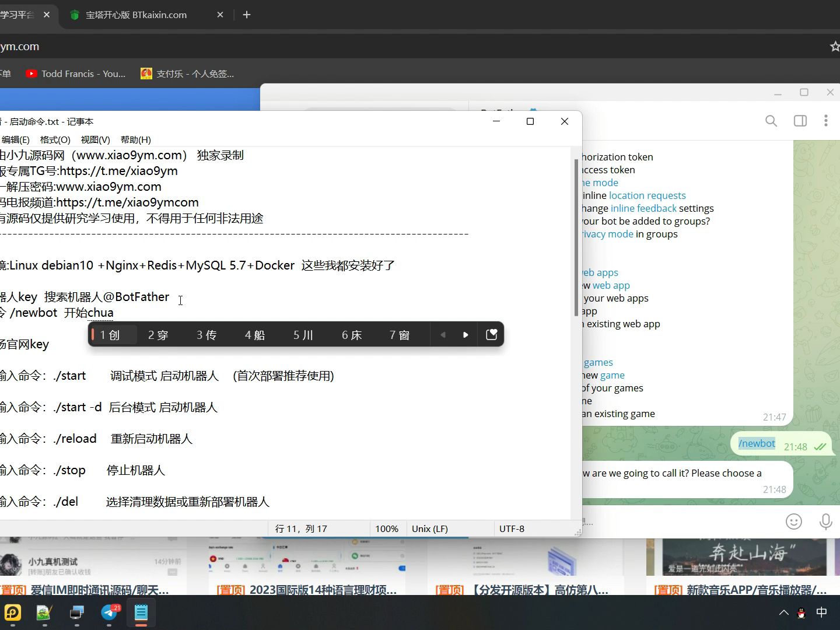840x630 pixels.
Task: Click ./reload command line in Notepad
Action: click(x=96, y=439)
